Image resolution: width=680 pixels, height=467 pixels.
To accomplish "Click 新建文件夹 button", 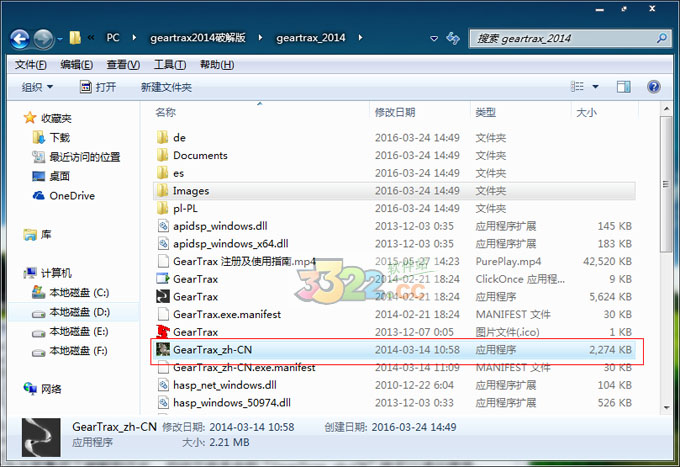I will [x=166, y=87].
